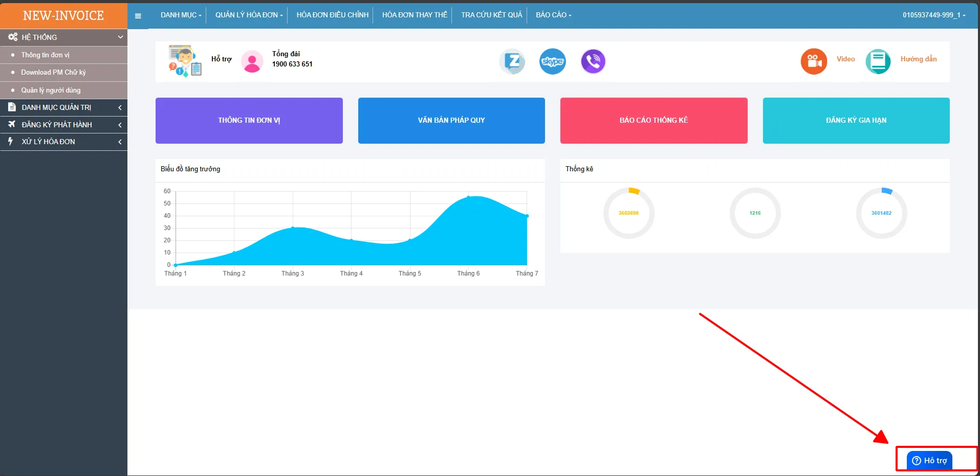Click the BÁO CÁO THỐNG KÊ red tile

click(x=654, y=121)
